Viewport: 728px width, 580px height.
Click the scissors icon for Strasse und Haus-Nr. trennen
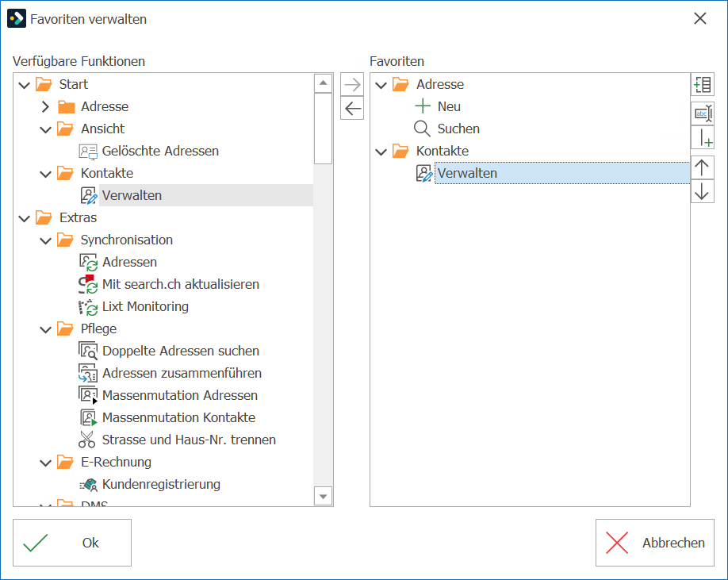pyautogui.click(x=86, y=440)
